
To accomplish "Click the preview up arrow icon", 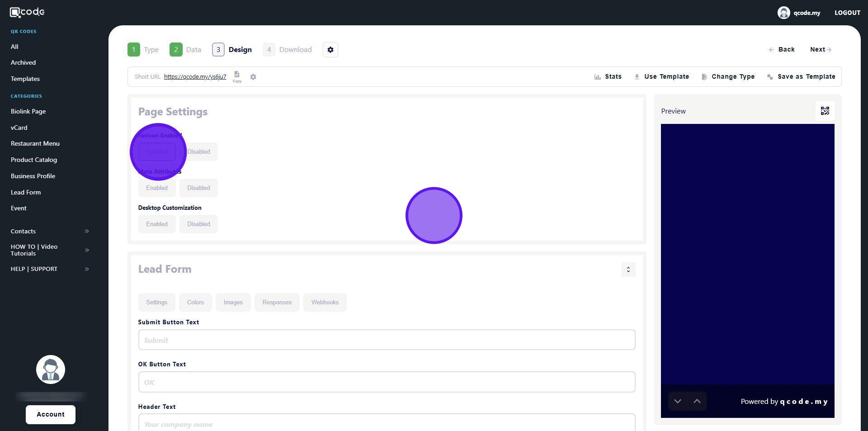I will click(697, 401).
